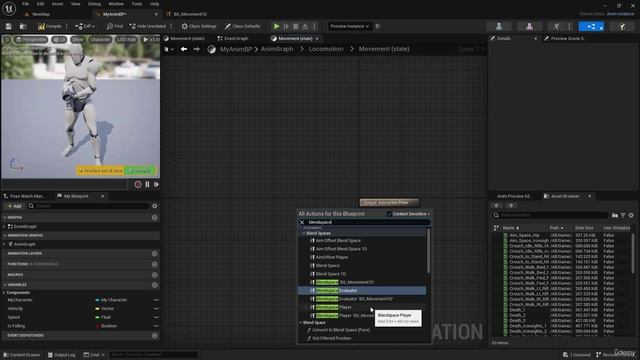This screenshot has width=640, height=360.
Task: Expand the AnimGraph tree item
Action: click(x=4, y=244)
